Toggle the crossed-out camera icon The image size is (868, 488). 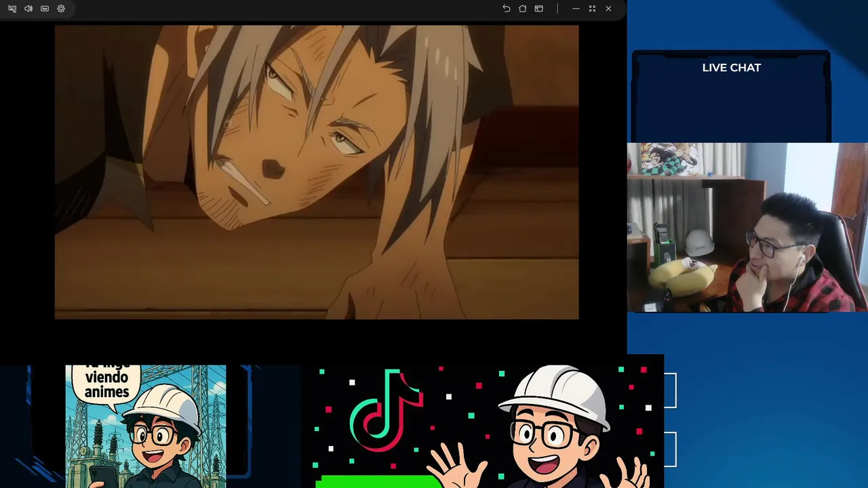12,9
